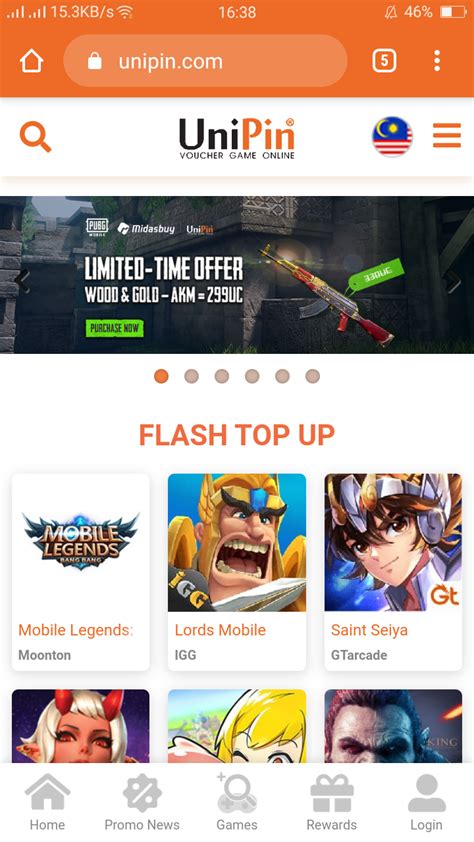This screenshot has width=474, height=842.
Task: Open the browser three-dot overflow menu
Action: click(x=437, y=61)
